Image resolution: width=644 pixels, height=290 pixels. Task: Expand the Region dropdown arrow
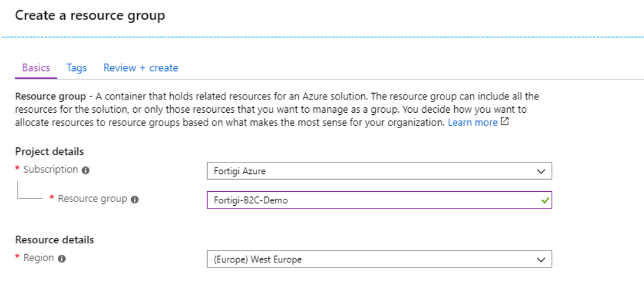[x=541, y=259]
